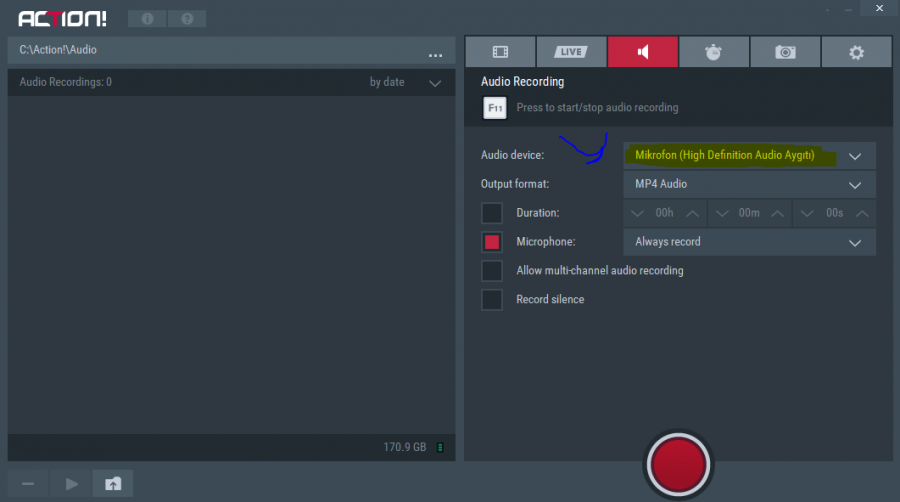Select the audio recording speaker tab
The image size is (900, 502).
point(643,52)
